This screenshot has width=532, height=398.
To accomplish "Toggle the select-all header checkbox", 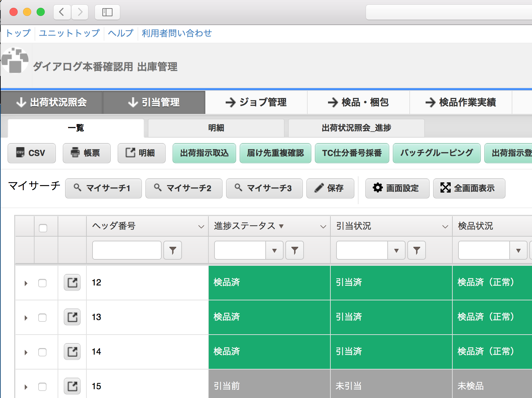I will [x=43, y=228].
